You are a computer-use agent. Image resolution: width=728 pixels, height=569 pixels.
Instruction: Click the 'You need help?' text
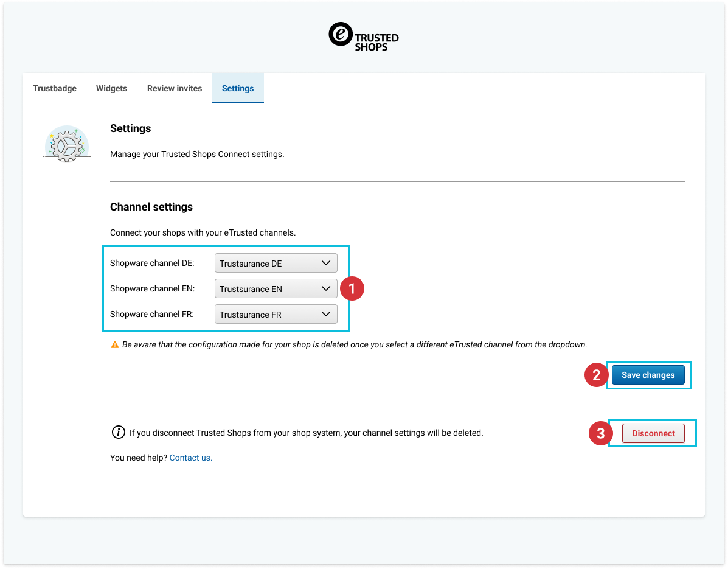(x=138, y=458)
